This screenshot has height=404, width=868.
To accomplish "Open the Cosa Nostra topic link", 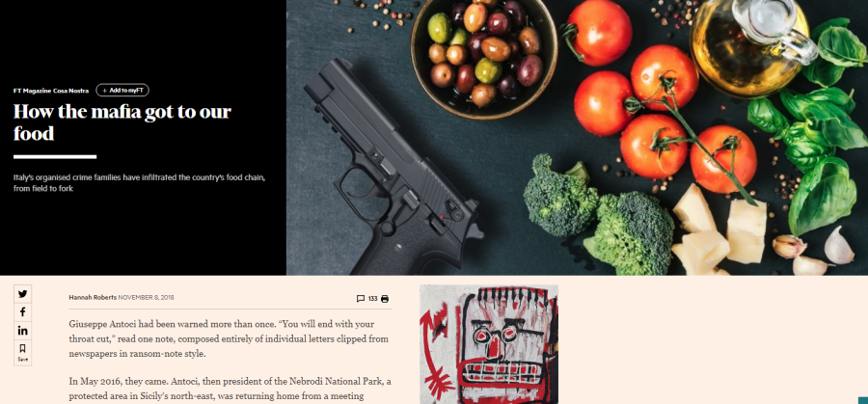I will (x=70, y=91).
